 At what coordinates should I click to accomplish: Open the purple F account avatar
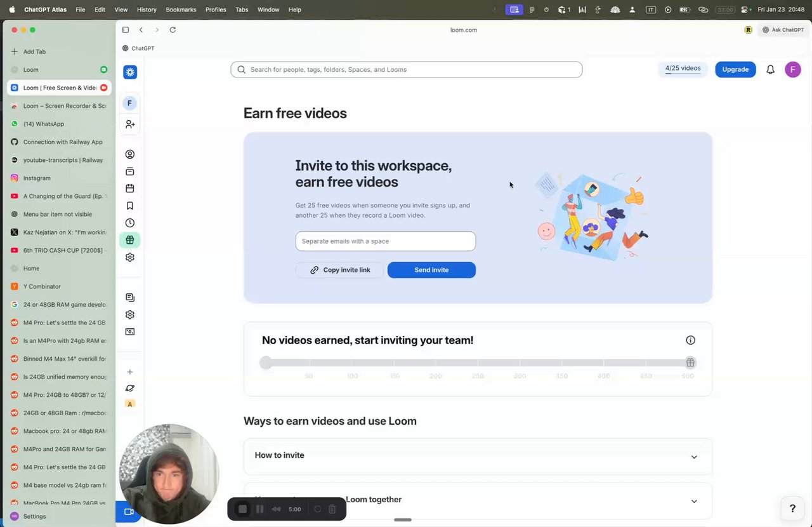[x=793, y=70]
